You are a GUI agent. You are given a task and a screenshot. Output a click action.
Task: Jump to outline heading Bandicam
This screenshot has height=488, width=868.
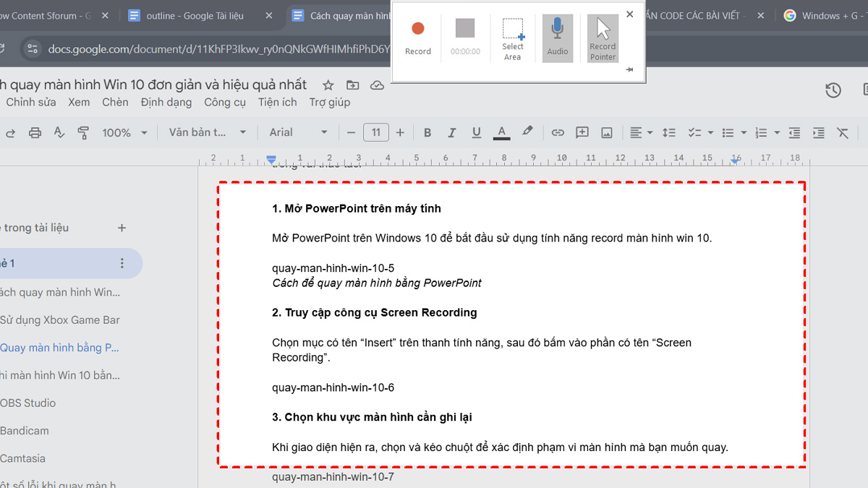coord(25,431)
